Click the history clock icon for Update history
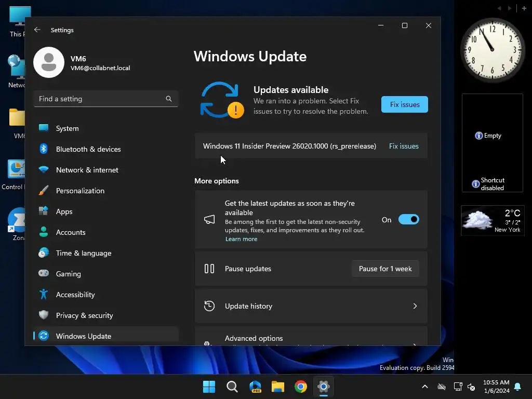Image resolution: width=532 pixels, height=399 pixels. pos(209,306)
